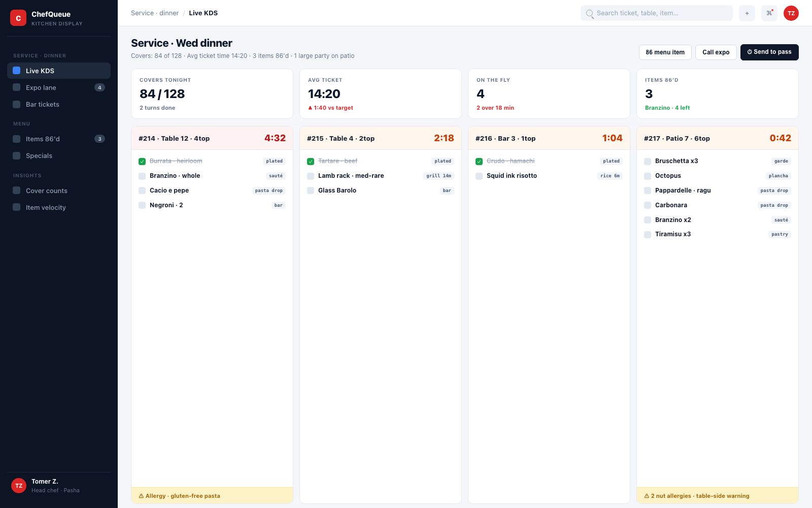This screenshot has height=508, width=812.
Task: Mark Glass Barolo as done
Action: [x=311, y=190]
